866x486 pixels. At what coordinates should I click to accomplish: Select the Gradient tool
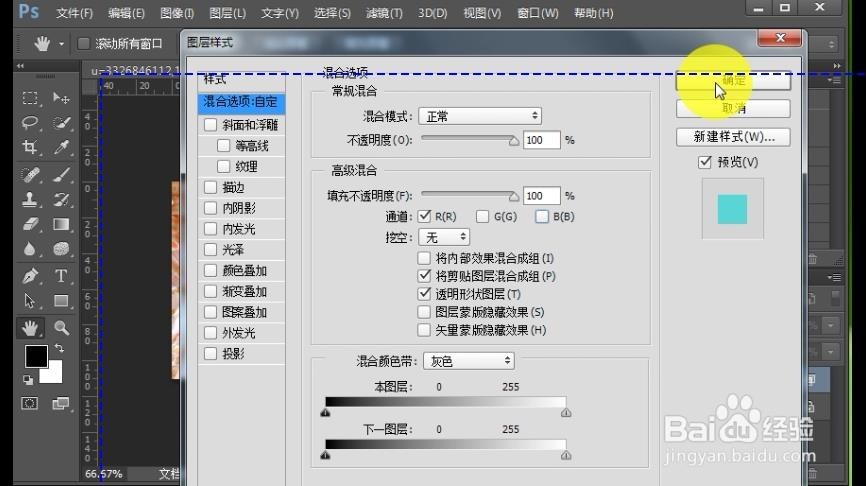click(x=61, y=224)
